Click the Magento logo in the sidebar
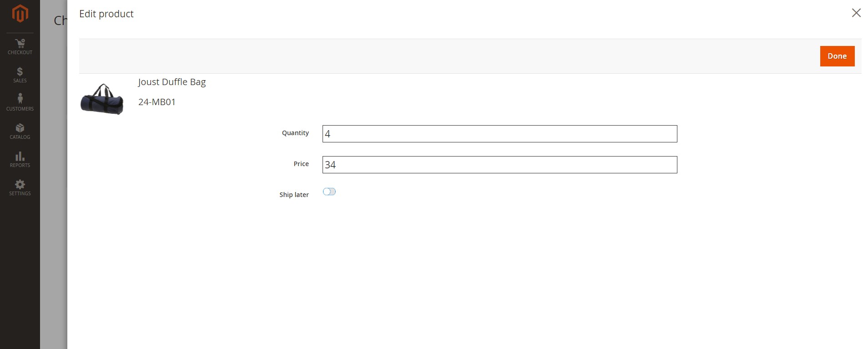868x349 pixels. (x=20, y=14)
